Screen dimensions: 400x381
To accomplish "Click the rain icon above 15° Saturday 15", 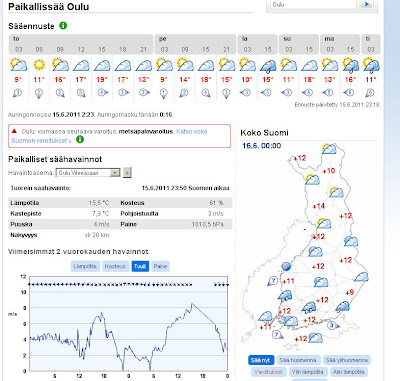I will click(268, 66).
